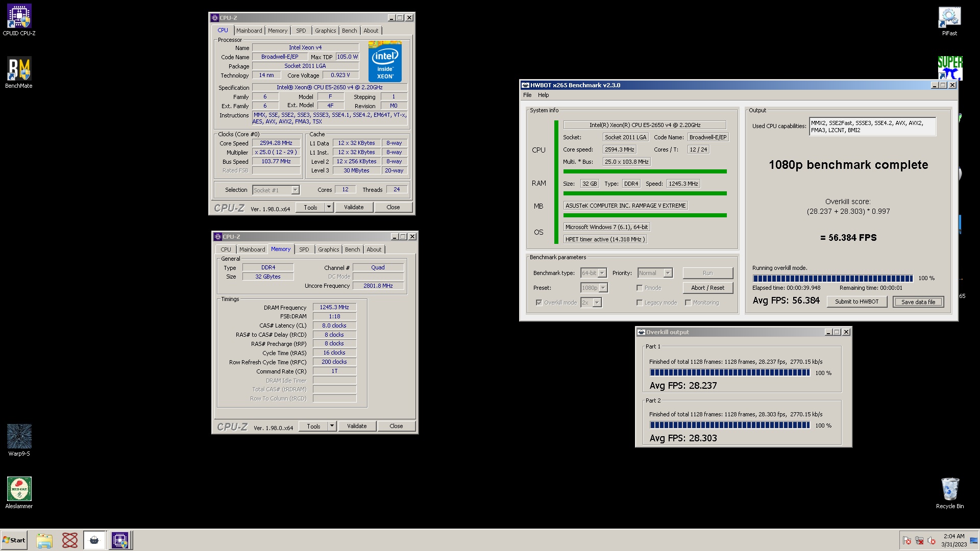
Task: Open the SuperPi desktop icon
Action: (950, 68)
